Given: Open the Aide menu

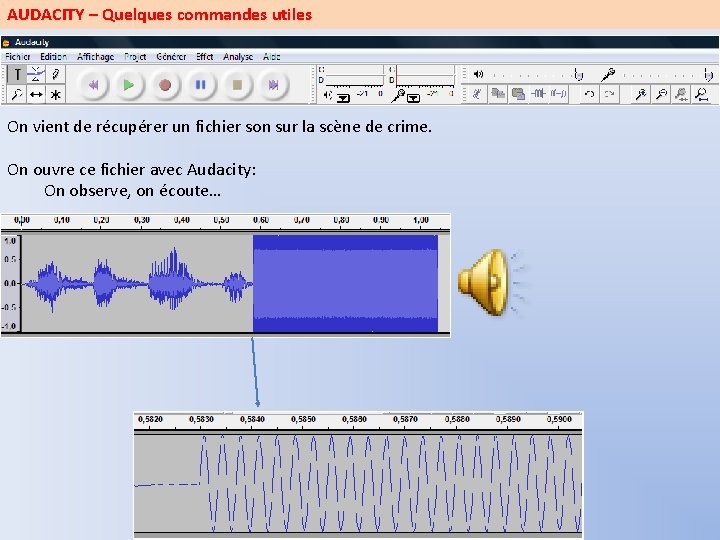Looking at the screenshot, I should pos(271,56).
